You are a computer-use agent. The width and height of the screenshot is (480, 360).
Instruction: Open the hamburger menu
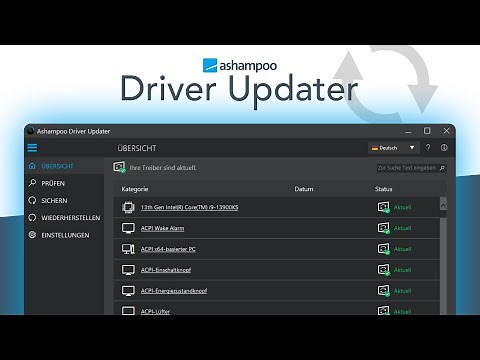pyautogui.click(x=32, y=148)
